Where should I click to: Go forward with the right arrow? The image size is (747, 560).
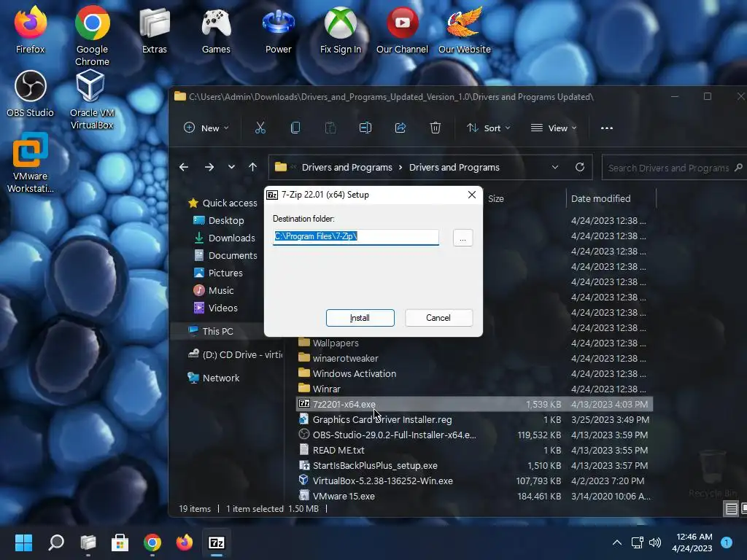209,167
